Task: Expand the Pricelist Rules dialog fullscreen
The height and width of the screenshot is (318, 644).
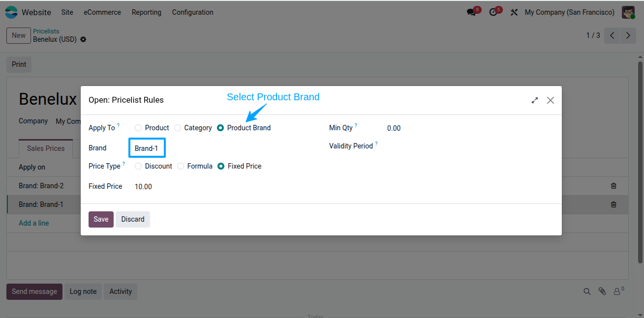Action: pyautogui.click(x=535, y=100)
